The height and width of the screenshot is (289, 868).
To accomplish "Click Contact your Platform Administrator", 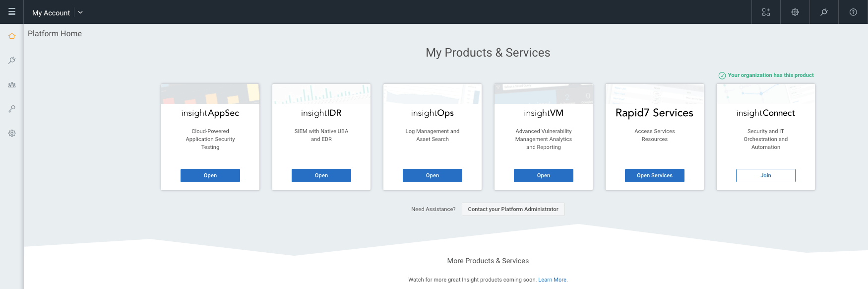I will 513,209.
